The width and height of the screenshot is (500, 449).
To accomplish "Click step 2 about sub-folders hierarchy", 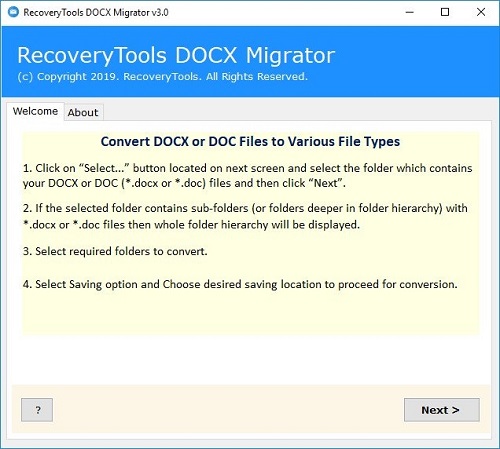I will (245, 216).
